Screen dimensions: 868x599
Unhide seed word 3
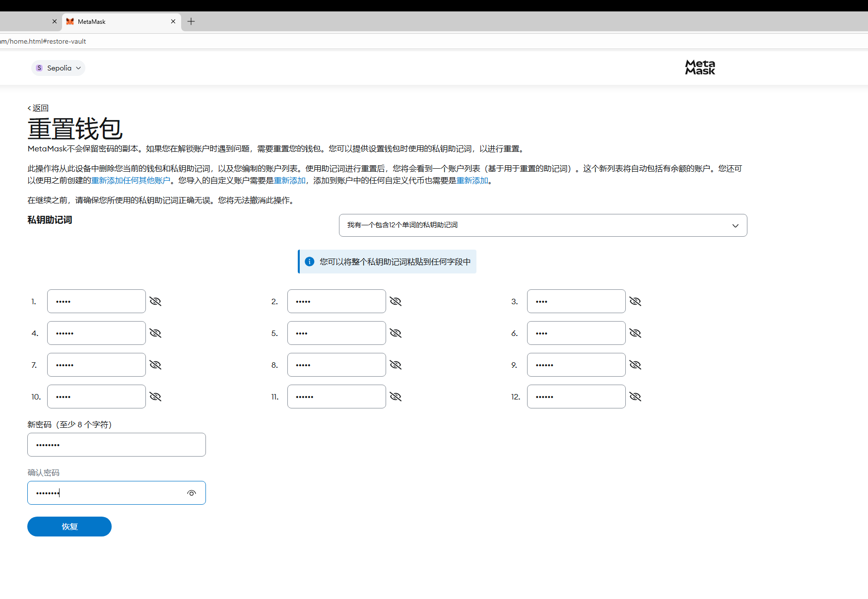pos(635,301)
